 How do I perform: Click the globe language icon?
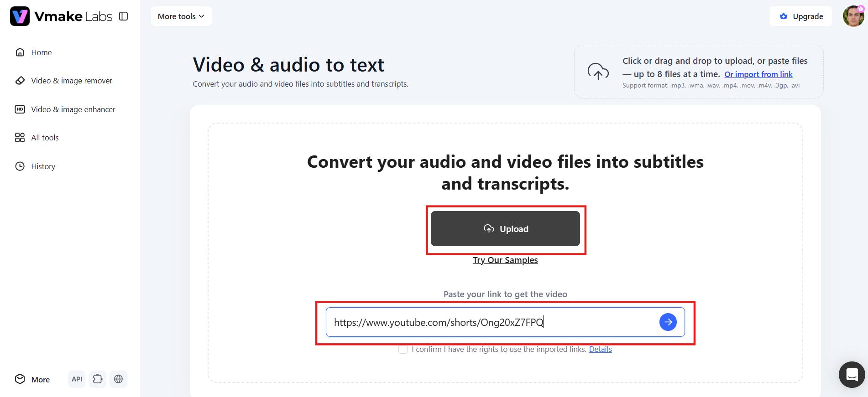119,379
